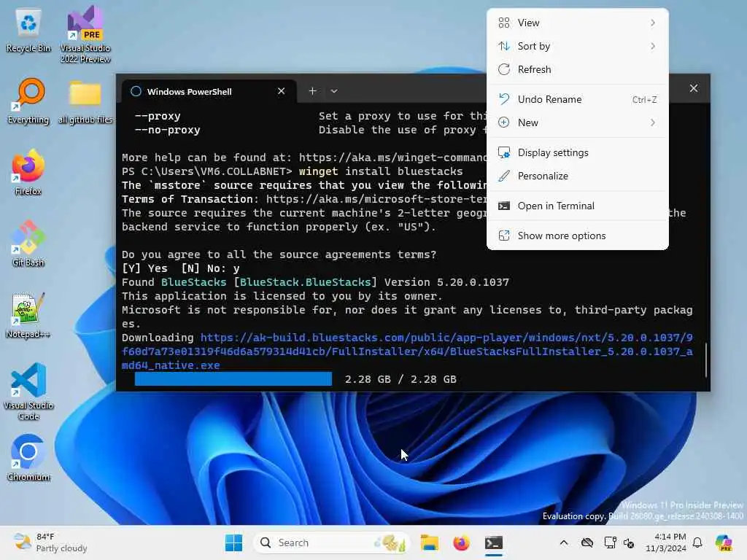The height and width of the screenshot is (560, 747).
Task: Open the notifications bell icon
Action: coord(697,542)
